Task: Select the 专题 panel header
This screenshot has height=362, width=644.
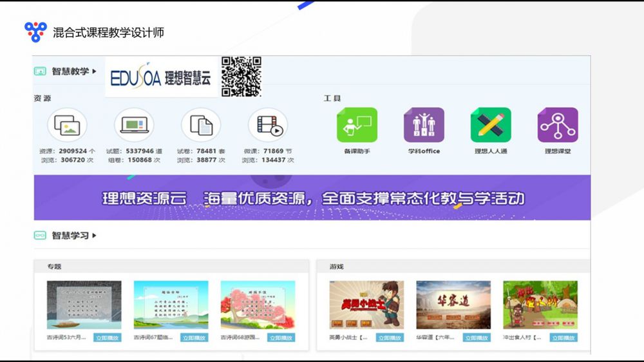Action: point(54,266)
